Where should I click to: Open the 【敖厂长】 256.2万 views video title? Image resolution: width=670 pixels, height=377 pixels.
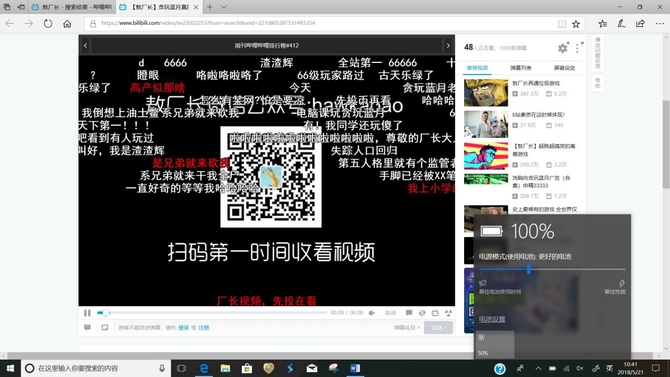[544, 150]
